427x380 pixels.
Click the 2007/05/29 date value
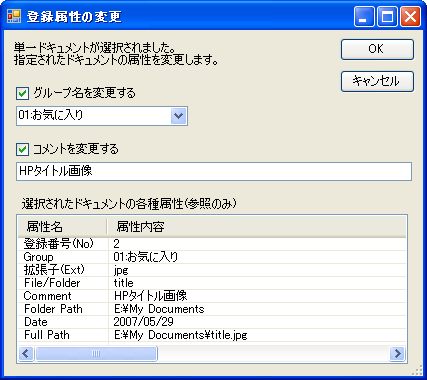[x=143, y=322]
